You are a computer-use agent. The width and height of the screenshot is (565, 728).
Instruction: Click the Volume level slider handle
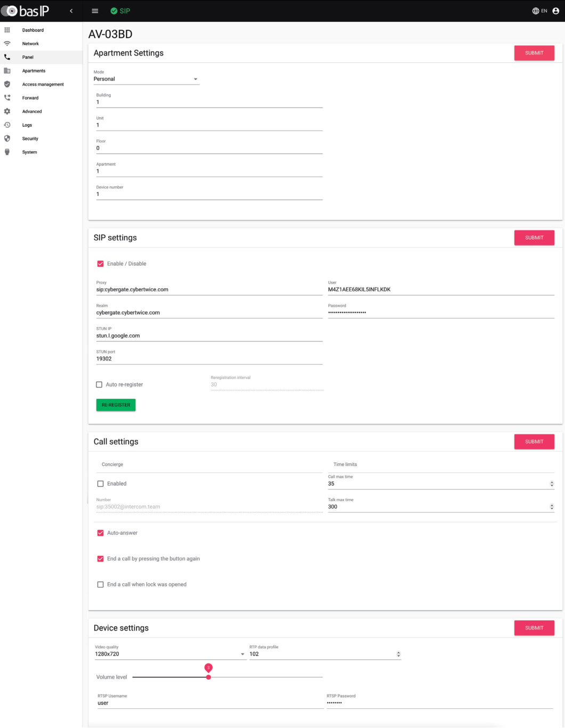208,677
